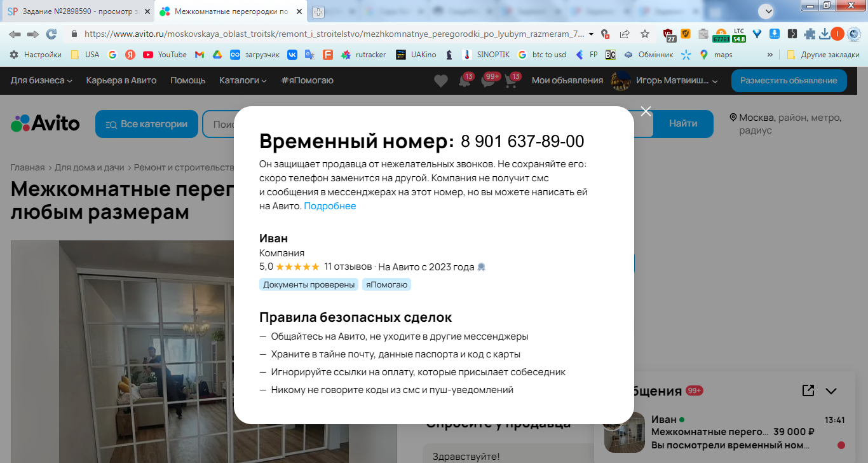Image resolution: width=868 pixels, height=463 pixels.
Task: Open the Подробнее link in popup
Action: point(330,206)
